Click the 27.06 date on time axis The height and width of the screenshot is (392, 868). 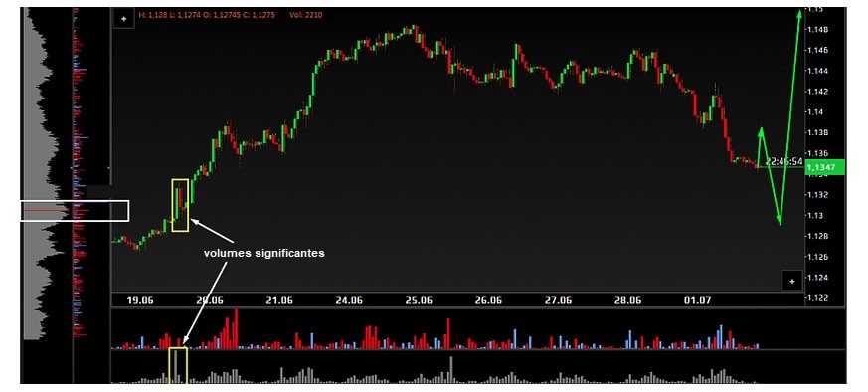tap(558, 300)
